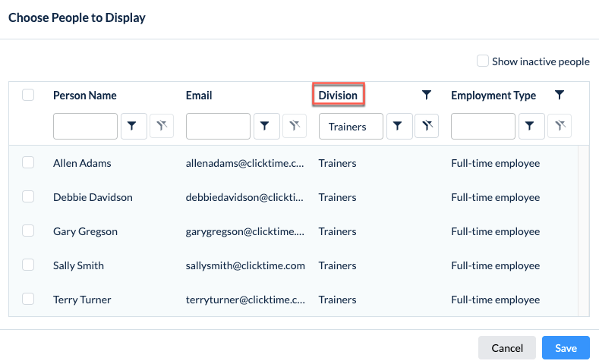Cancel the Choose People dialog
599x364 pixels.
pyautogui.click(x=507, y=348)
